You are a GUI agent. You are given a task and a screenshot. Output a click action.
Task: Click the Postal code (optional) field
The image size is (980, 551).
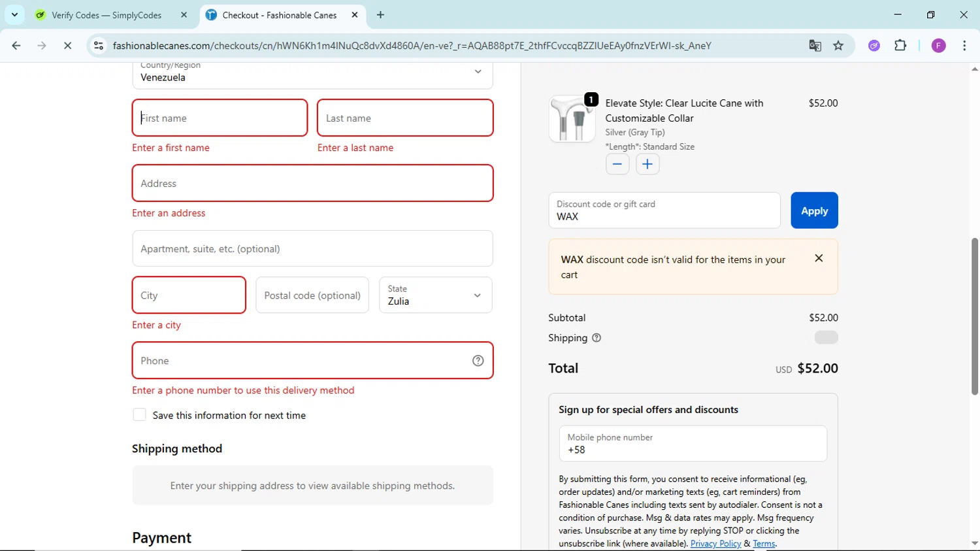click(312, 295)
